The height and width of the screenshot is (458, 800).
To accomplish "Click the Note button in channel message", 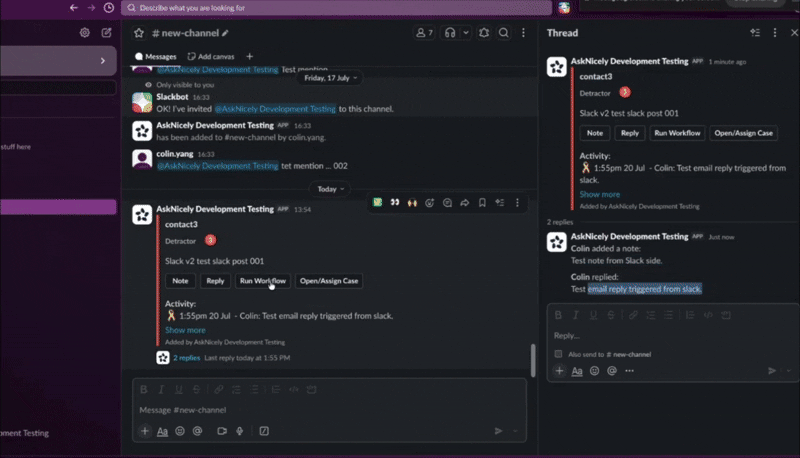I will [x=180, y=281].
